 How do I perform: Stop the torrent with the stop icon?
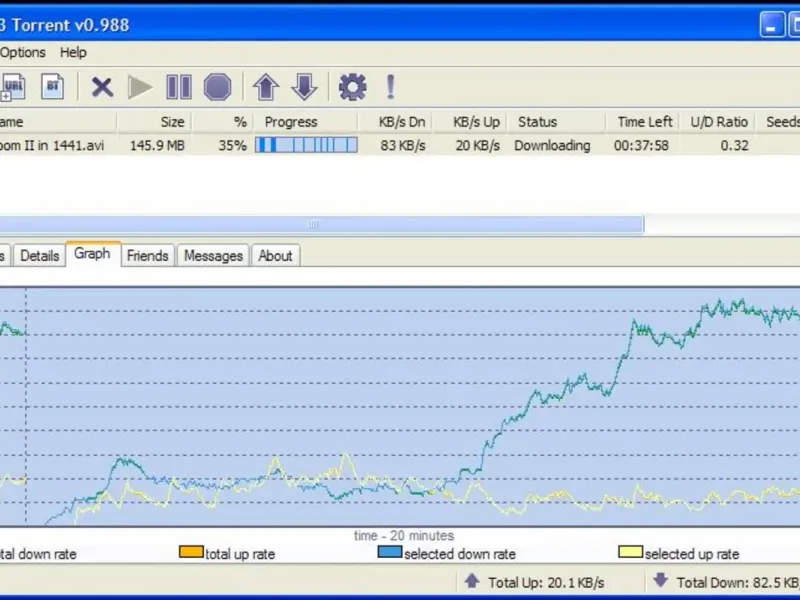pos(217,87)
